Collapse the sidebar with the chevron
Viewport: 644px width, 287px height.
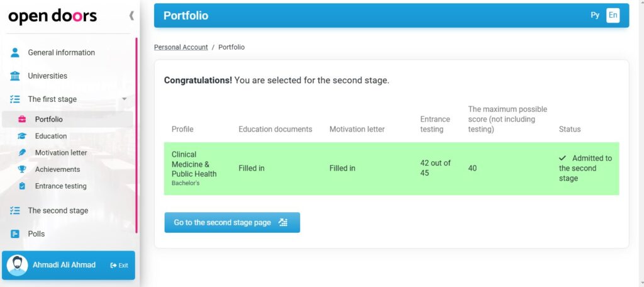(131, 16)
